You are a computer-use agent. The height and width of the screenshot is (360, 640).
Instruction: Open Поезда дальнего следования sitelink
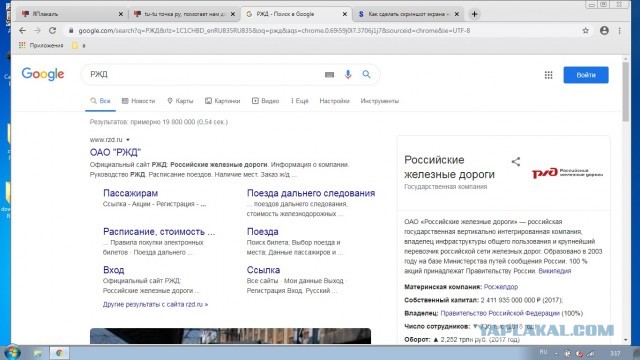click(311, 193)
